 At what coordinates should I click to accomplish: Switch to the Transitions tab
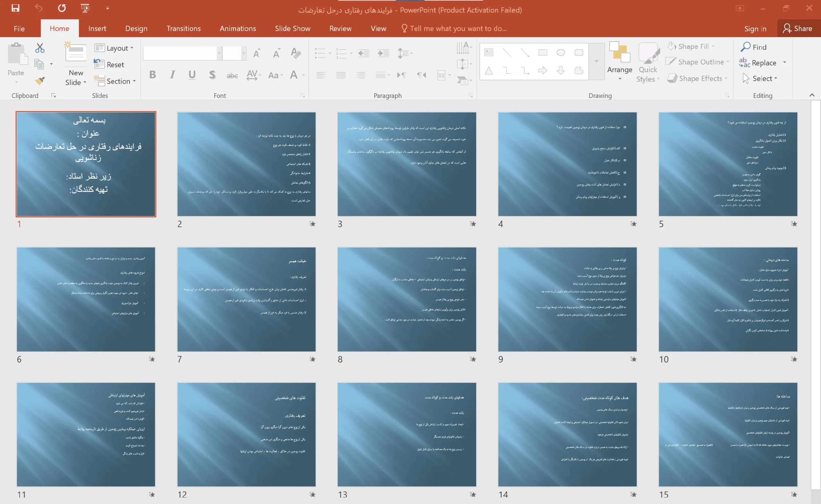[184, 29]
